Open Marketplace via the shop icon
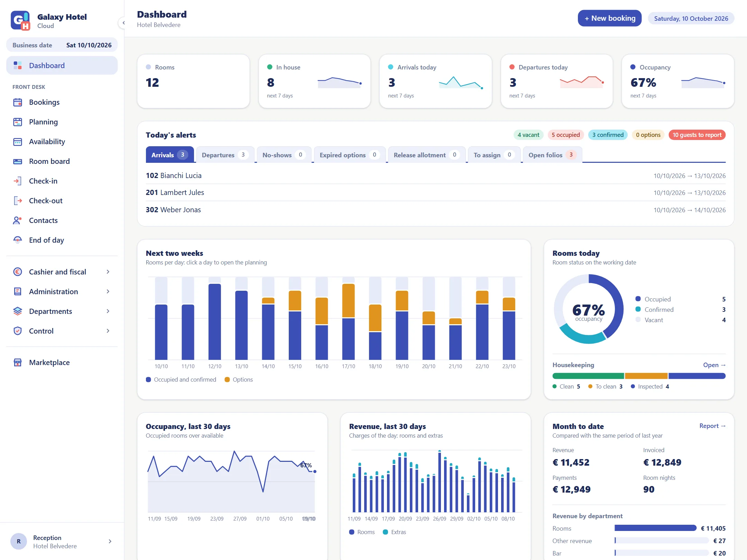The height and width of the screenshot is (560, 747). pyautogui.click(x=18, y=363)
